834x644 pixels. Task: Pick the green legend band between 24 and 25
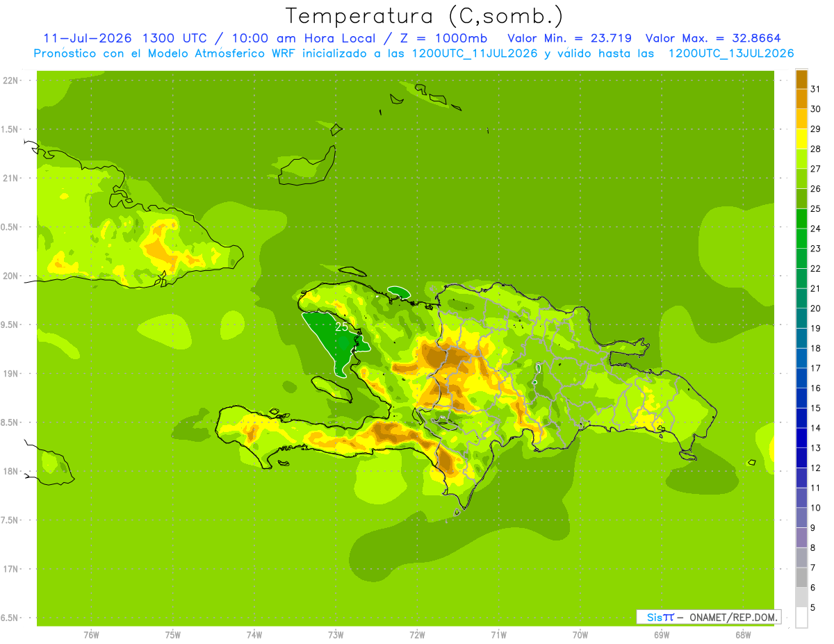coord(801,218)
